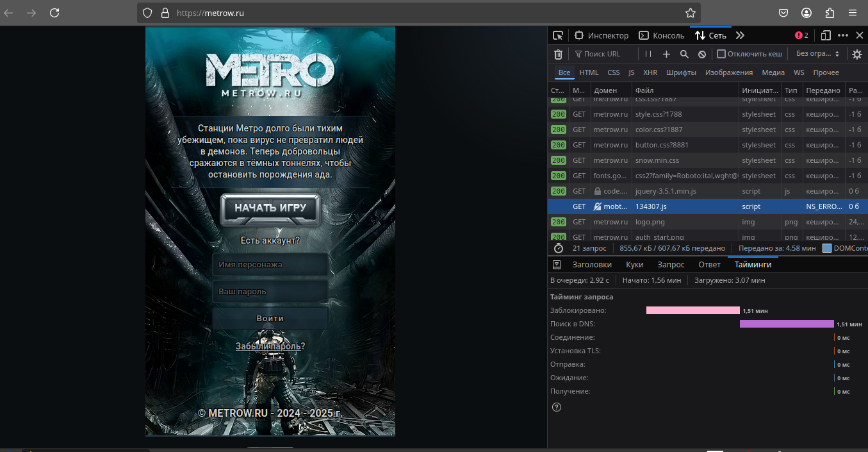This screenshot has height=452, width=868.
Task: Expand more DevTools tabs chevron
Action: (740, 35)
